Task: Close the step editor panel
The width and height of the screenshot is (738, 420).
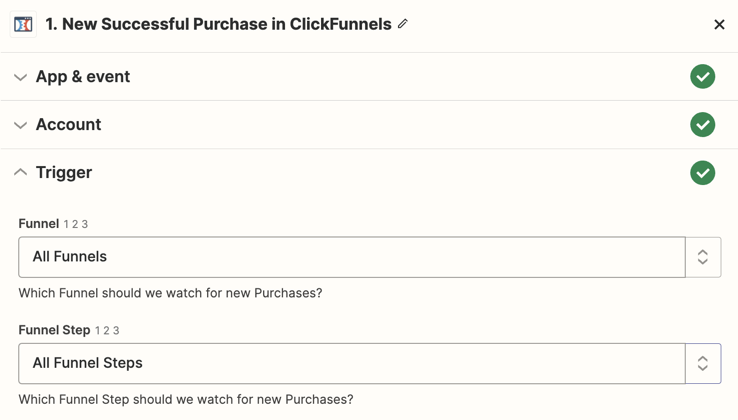Action: (719, 24)
